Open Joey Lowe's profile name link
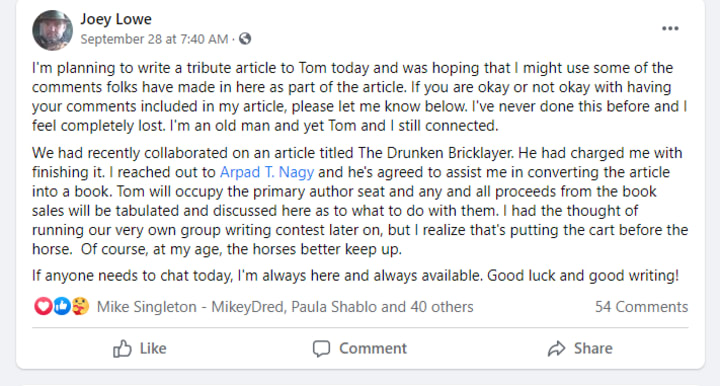Image resolution: width=720 pixels, height=386 pixels. tap(116, 19)
